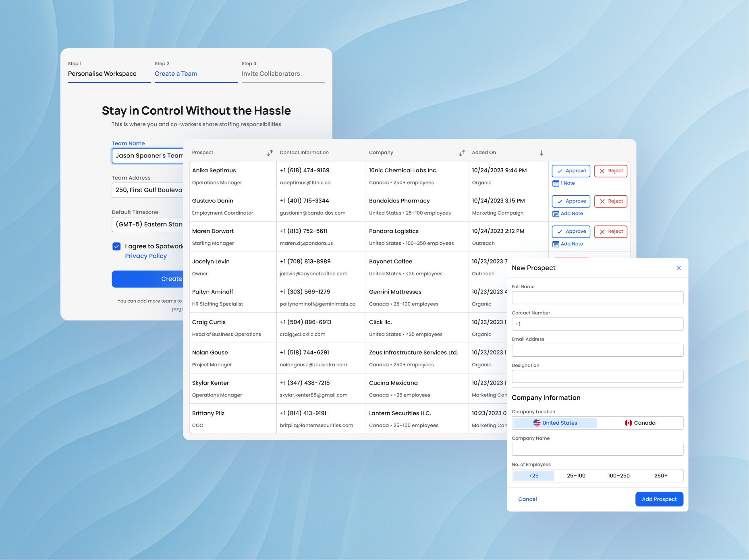749x560 pixels.
Task: Click prospect name Paityn Aminoff
Action: pos(212,292)
